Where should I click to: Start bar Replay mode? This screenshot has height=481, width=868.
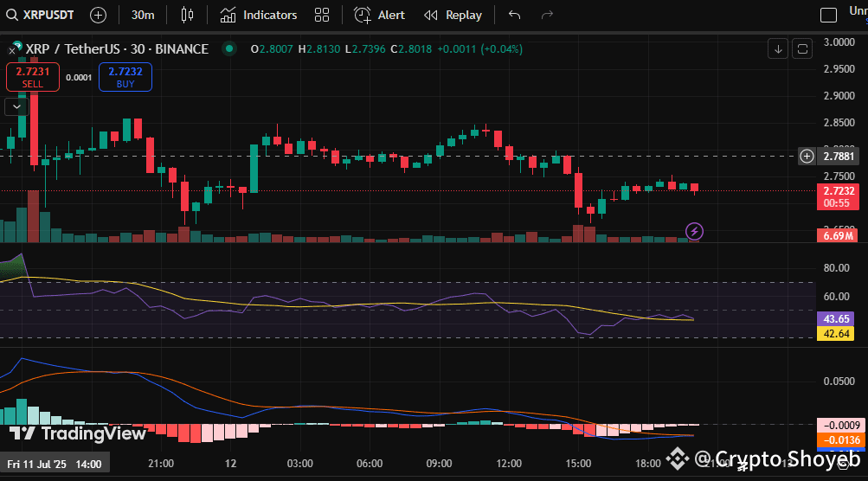click(x=453, y=15)
